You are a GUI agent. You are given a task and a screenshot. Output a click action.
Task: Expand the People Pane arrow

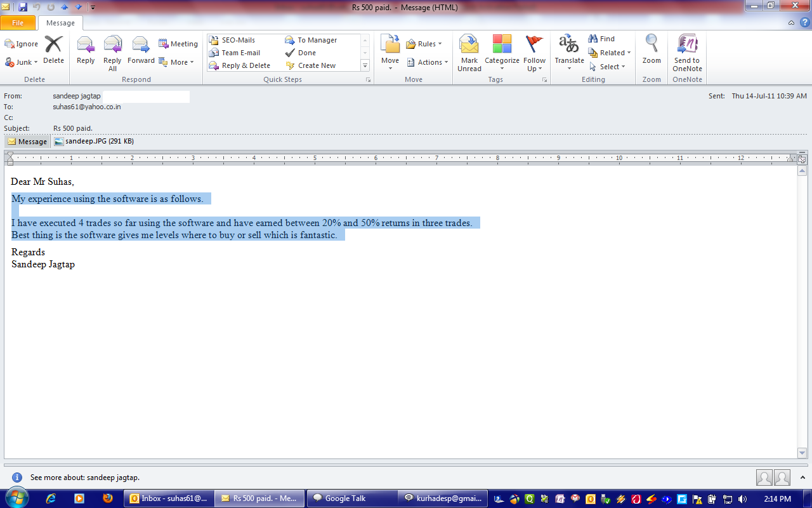pos(802,477)
